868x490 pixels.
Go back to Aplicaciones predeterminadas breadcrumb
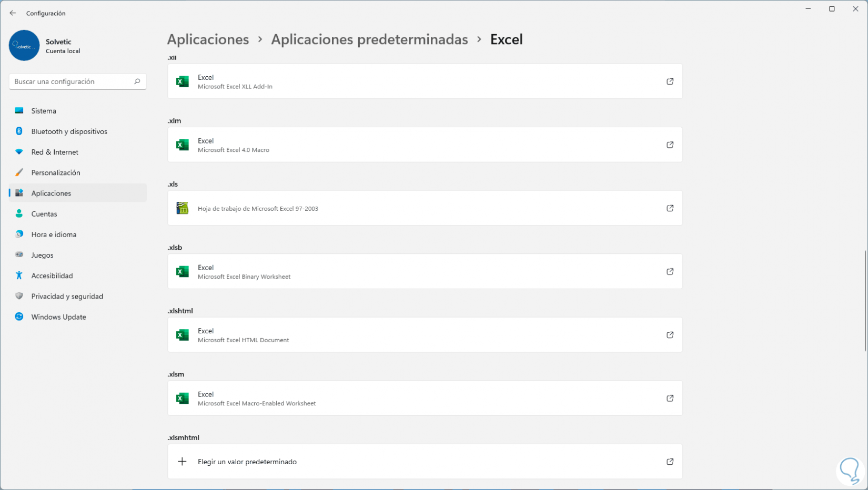click(369, 39)
